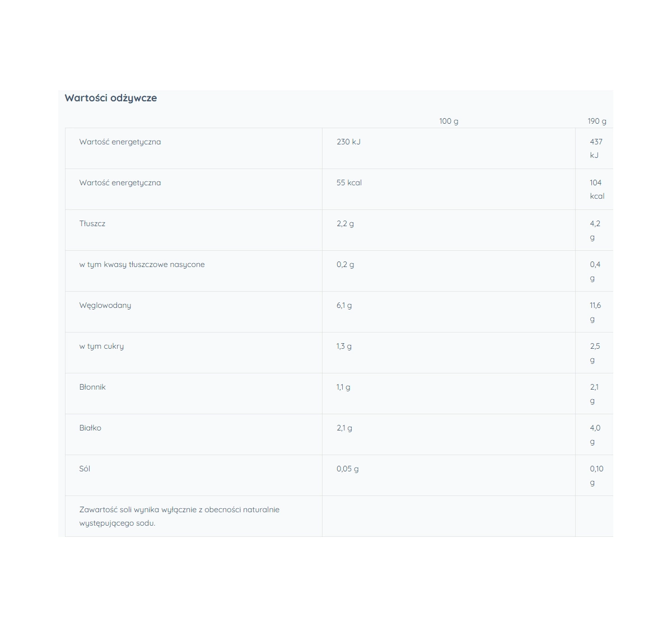This screenshot has height=627, width=672.
Task: Click the "6,1 g" carbohydrates value
Action: coord(344,305)
